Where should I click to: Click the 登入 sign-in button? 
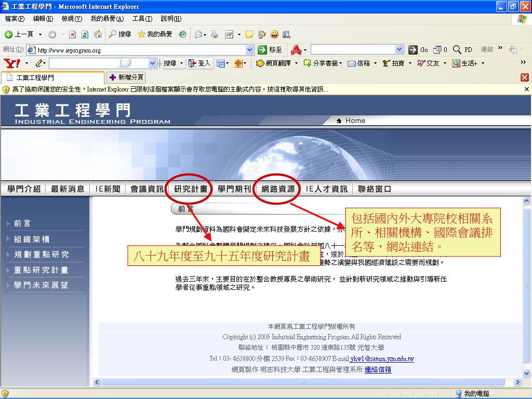(200, 63)
